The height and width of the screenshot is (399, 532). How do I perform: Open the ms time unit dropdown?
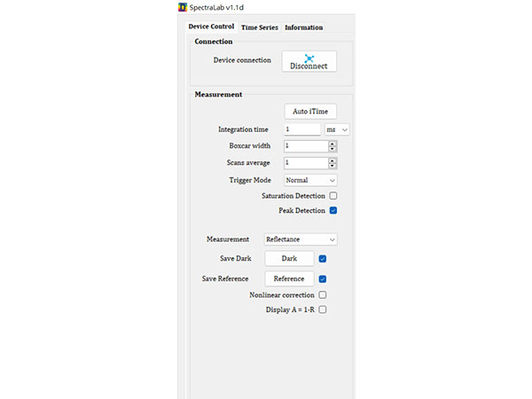[337, 129]
